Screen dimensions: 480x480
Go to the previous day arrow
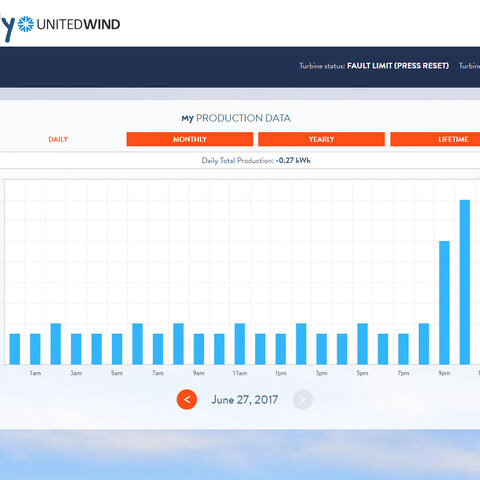pyautogui.click(x=187, y=399)
